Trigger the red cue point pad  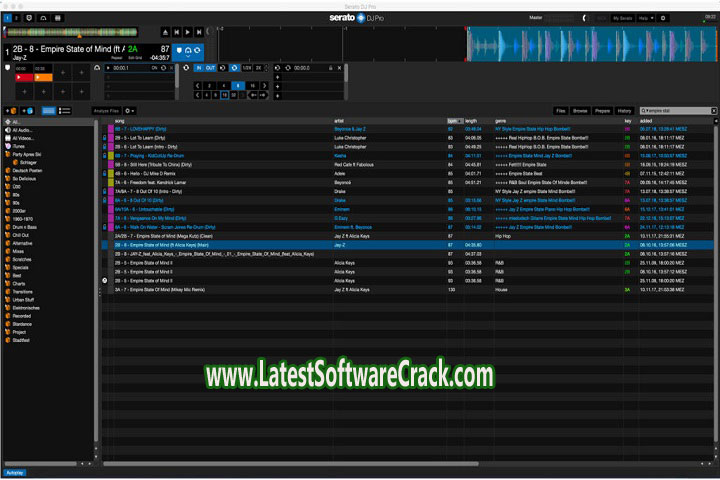pos(23,77)
